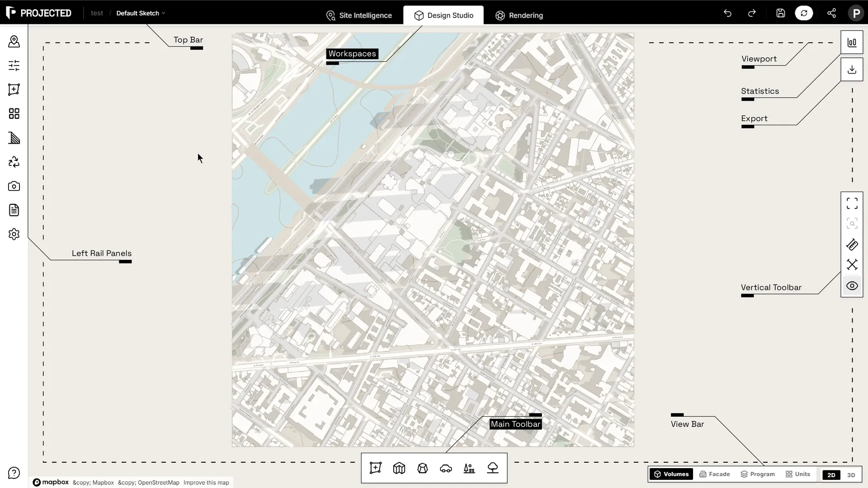868x488 pixels.
Task: Open the site location panel icon
Action: pyautogui.click(x=14, y=42)
